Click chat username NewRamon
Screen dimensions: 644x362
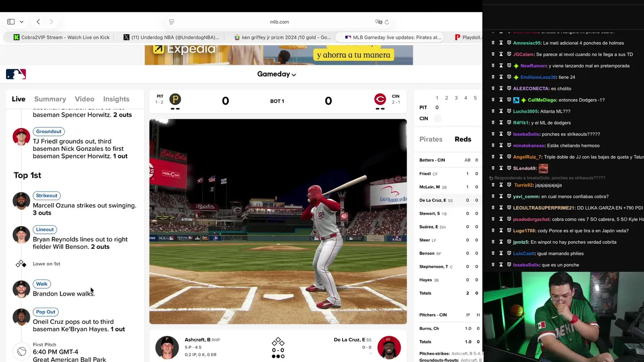pyautogui.click(x=533, y=65)
